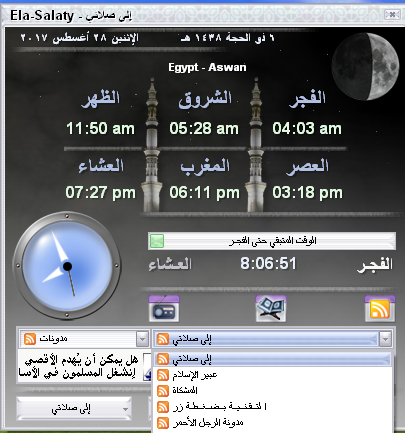
Task: Click the Isha time 07:27 pm
Action: coord(101,193)
